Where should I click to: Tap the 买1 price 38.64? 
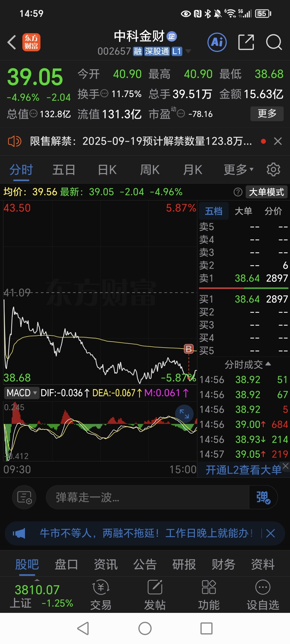(247, 299)
